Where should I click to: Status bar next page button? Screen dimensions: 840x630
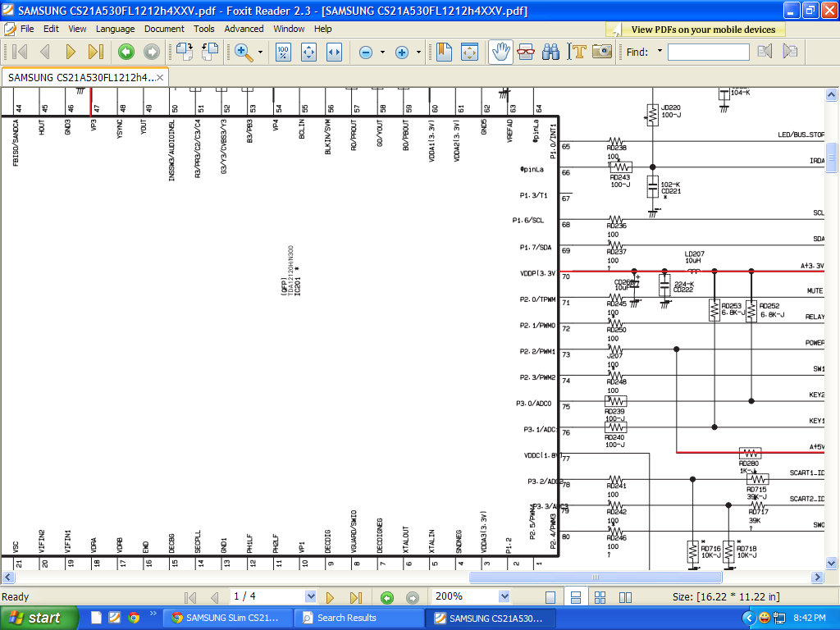pyautogui.click(x=330, y=597)
